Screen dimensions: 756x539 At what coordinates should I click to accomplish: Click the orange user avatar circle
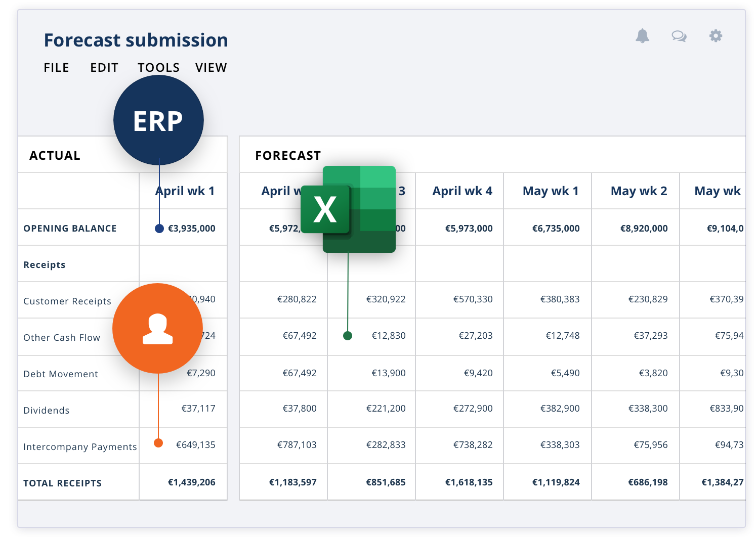[x=157, y=329]
